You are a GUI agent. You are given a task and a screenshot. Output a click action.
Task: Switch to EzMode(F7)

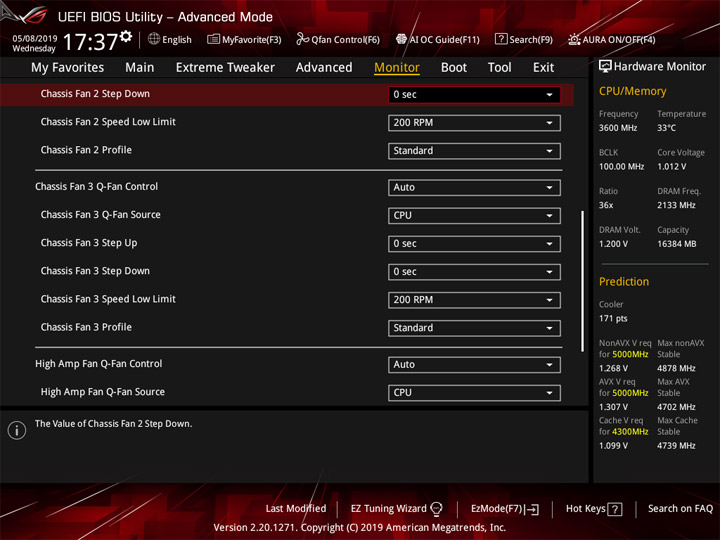[505, 509]
